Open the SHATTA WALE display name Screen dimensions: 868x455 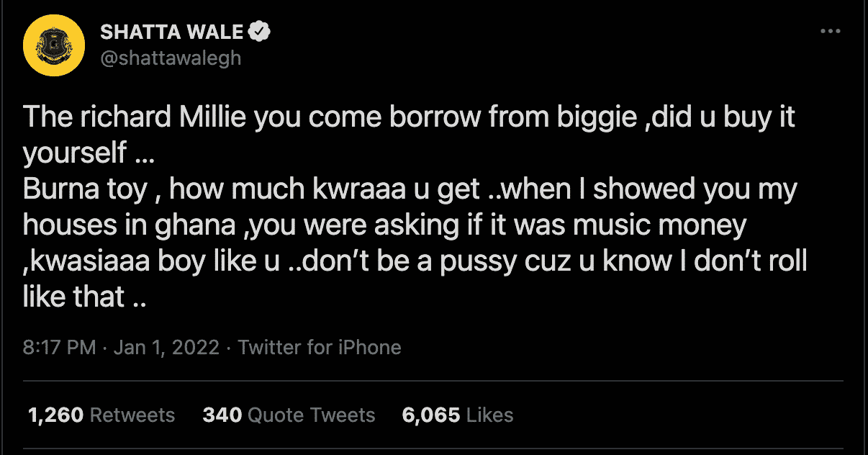[x=173, y=32]
